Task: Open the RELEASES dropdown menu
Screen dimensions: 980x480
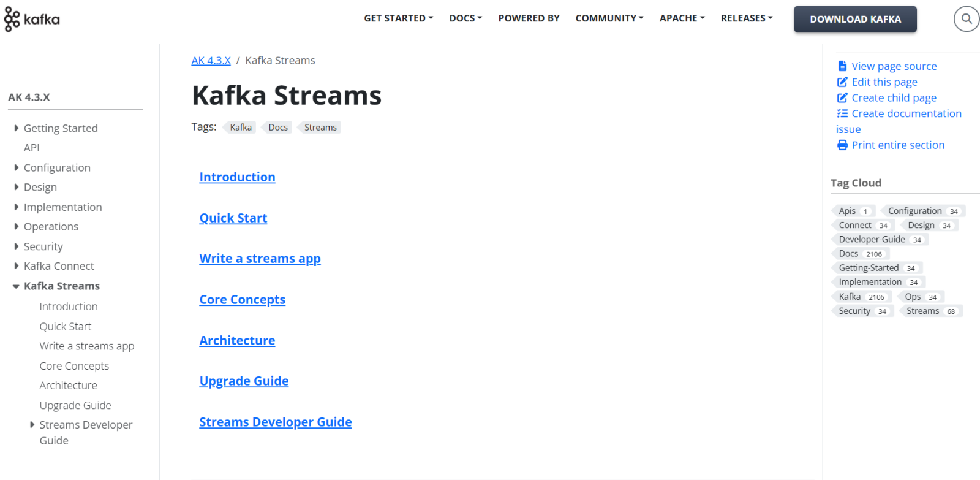Action: [747, 18]
